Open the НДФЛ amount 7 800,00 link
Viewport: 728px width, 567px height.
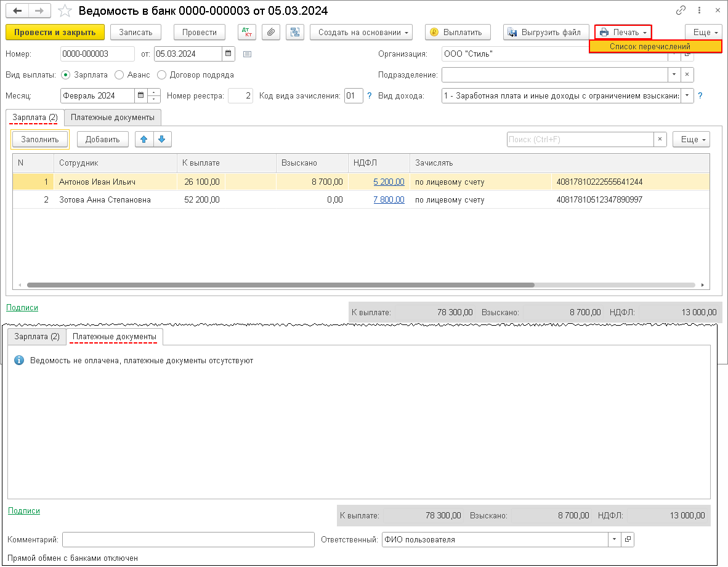click(389, 199)
